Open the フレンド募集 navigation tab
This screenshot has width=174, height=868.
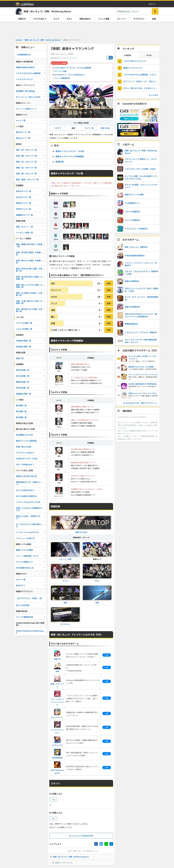tap(104, 19)
